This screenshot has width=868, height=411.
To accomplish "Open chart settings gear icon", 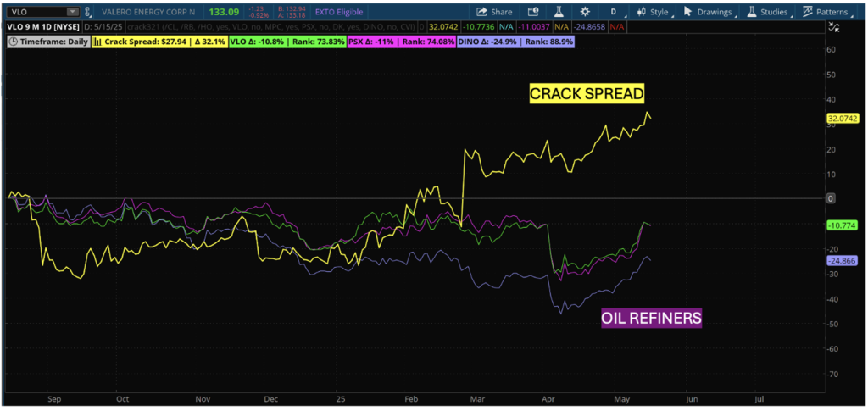I will [585, 12].
